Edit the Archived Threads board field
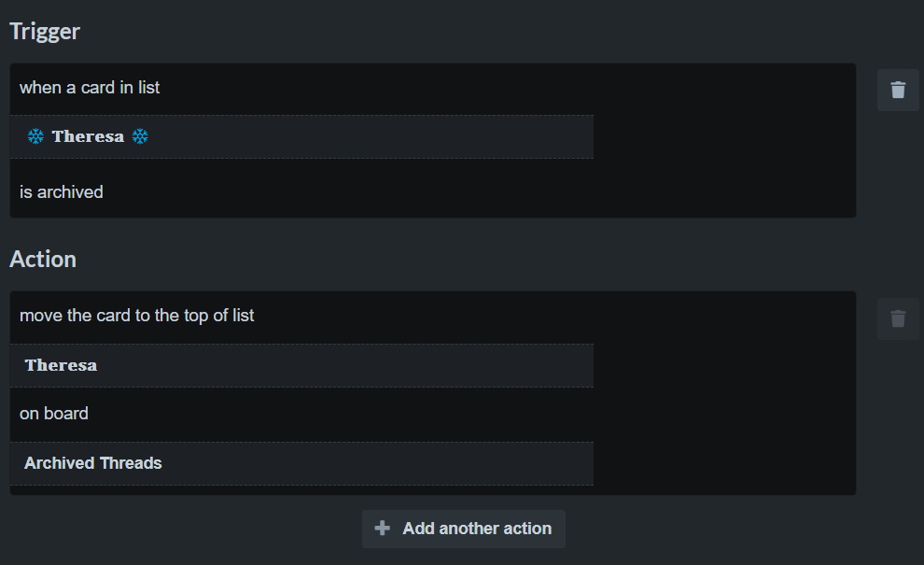This screenshot has height=565, width=924. coord(301,463)
